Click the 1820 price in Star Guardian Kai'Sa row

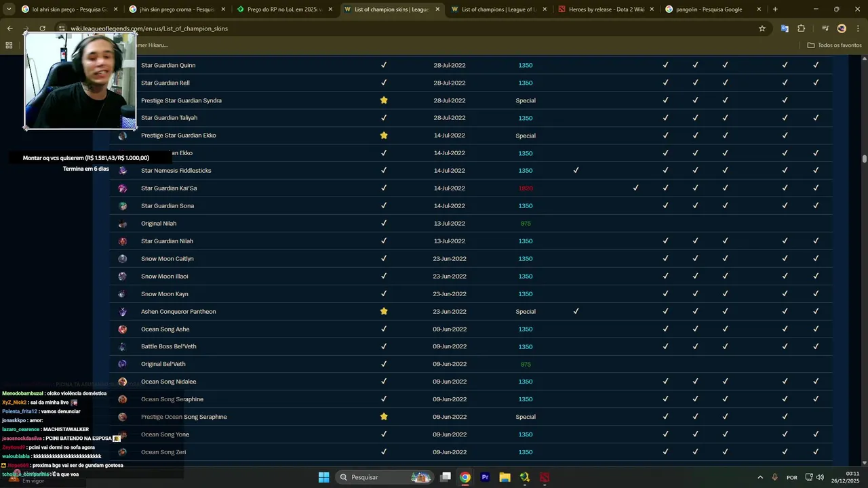coord(526,188)
